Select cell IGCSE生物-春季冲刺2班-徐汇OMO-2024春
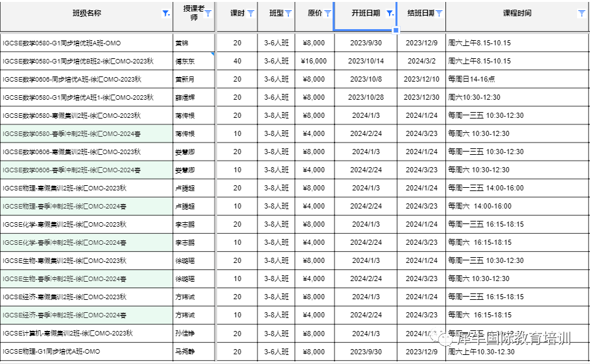The height and width of the screenshot is (364, 590). coord(86,279)
